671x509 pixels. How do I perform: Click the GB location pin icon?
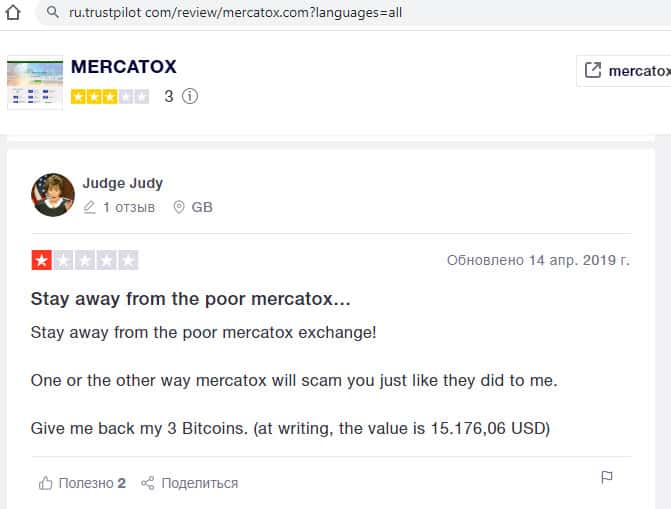coord(180,207)
